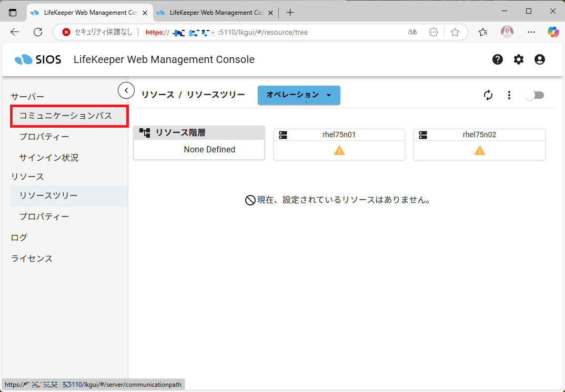
Task: Collapse the sidebar with the chevron button
Action: point(126,90)
